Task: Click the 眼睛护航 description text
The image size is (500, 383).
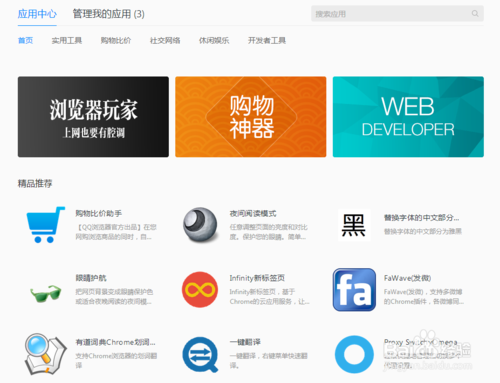Action: [x=114, y=296]
